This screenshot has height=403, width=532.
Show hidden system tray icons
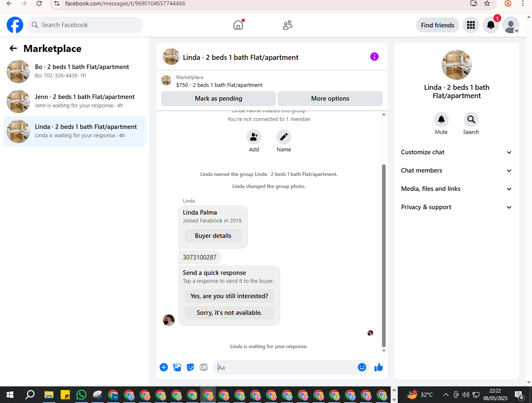pos(446,395)
